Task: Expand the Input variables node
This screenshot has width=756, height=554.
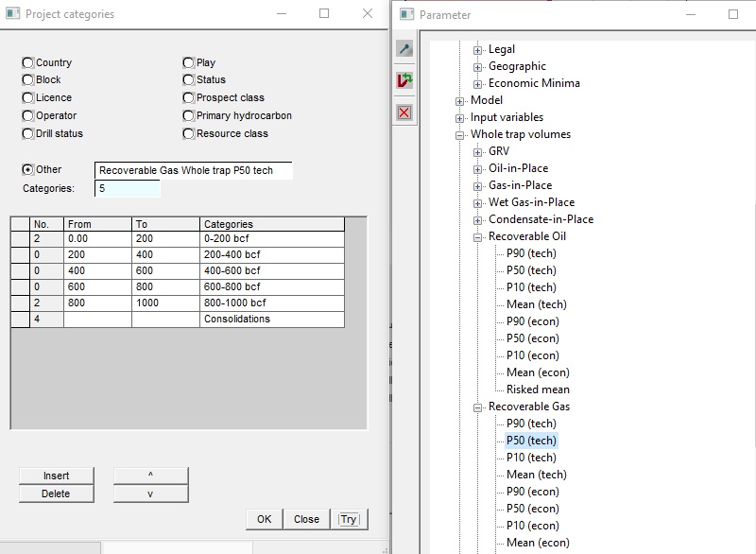Action: 460,117
